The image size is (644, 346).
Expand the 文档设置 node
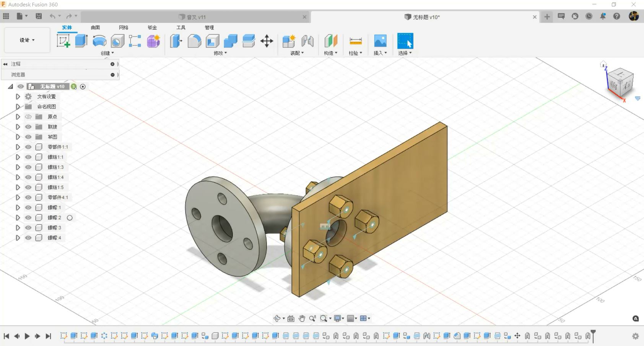(18, 96)
